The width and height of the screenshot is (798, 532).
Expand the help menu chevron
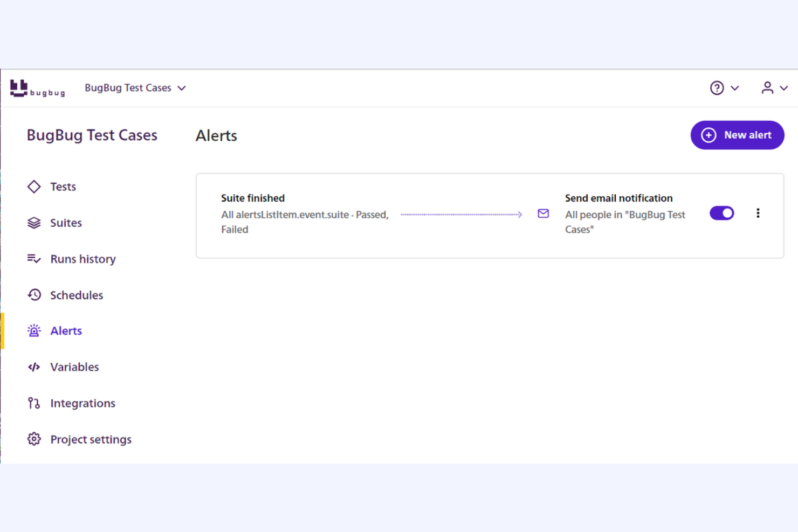click(734, 88)
